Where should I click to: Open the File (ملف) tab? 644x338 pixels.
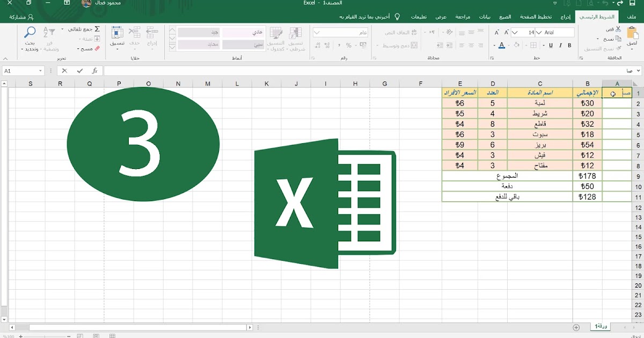click(631, 17)
